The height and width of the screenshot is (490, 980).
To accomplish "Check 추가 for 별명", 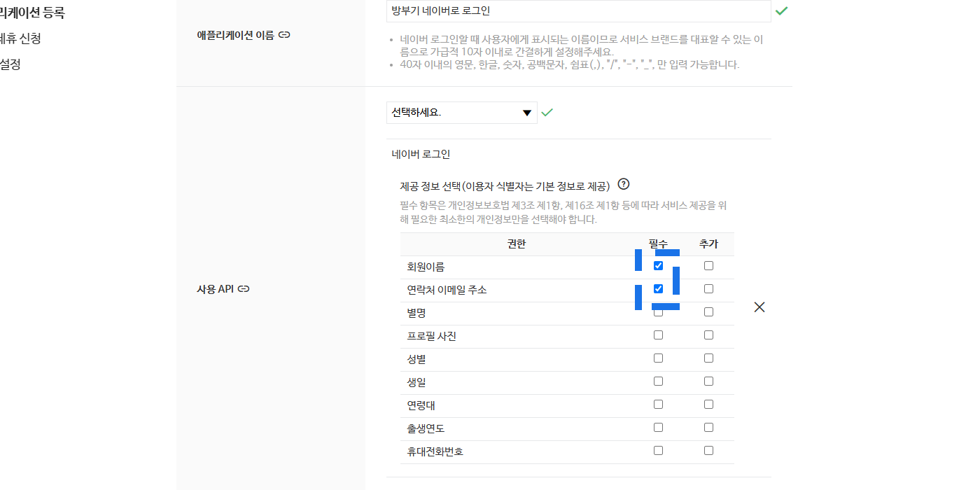I will pos(708,312).
